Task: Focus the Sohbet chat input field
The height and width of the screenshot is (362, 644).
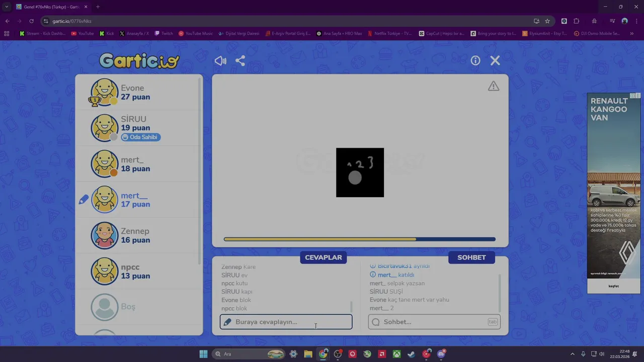Action: [x=434, y=322]
